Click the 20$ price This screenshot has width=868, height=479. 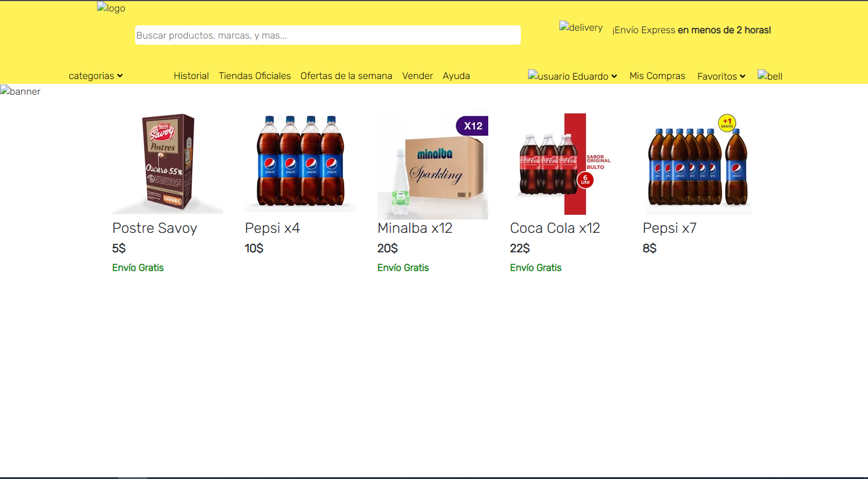point(388,249)
